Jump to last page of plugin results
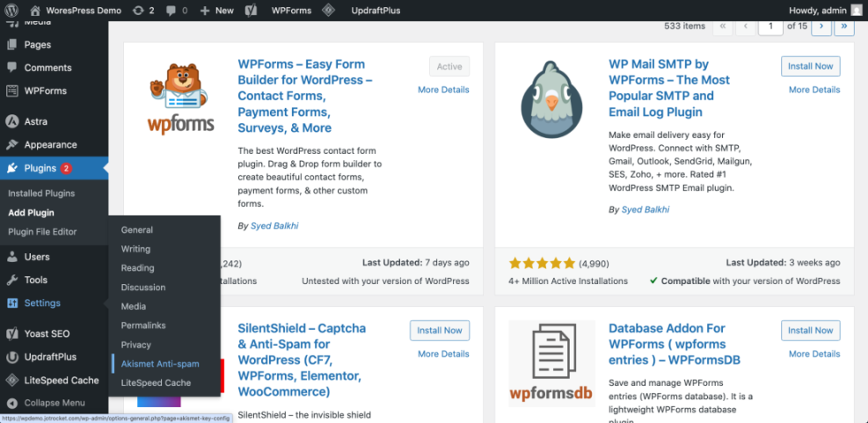The width and height of the screenshot is (868, 423). pyautogui.click(x=844, y=26)
